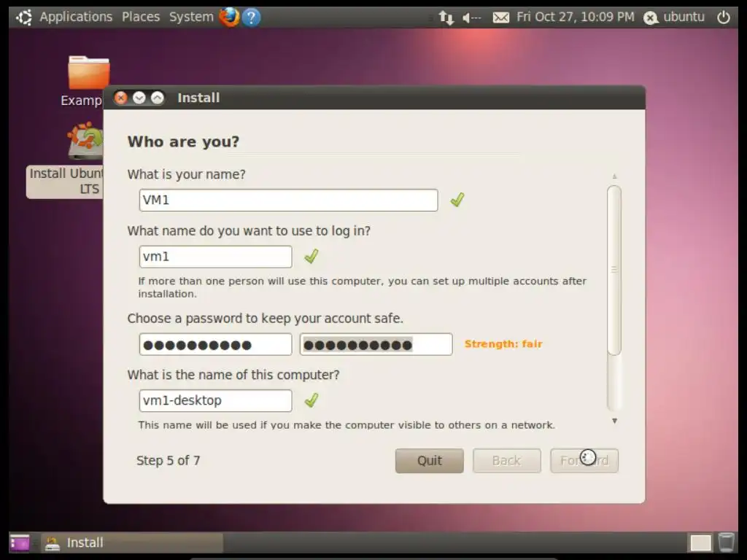The width and height of the screenshot is (747, 560).
Task: Click the your name field containing VM1
Action: tap(288, 200)
